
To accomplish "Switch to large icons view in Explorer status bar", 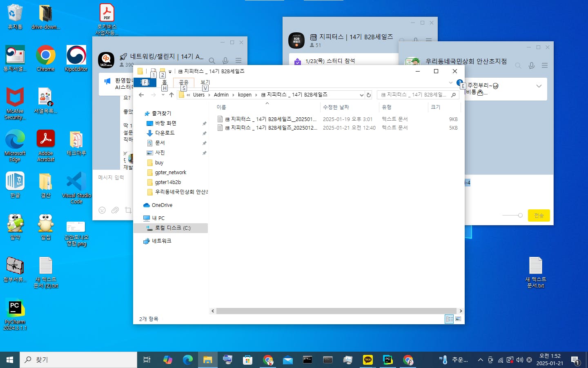I will [x=458, y=319].
